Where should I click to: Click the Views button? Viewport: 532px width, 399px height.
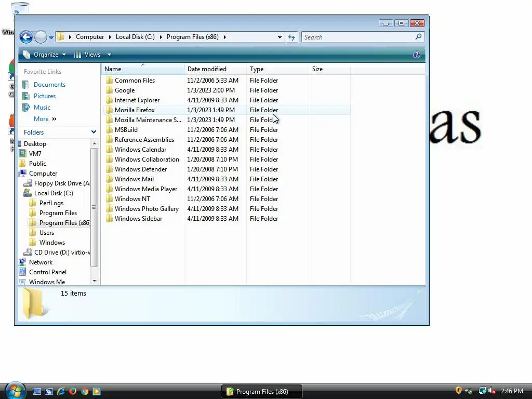[87, 55]
